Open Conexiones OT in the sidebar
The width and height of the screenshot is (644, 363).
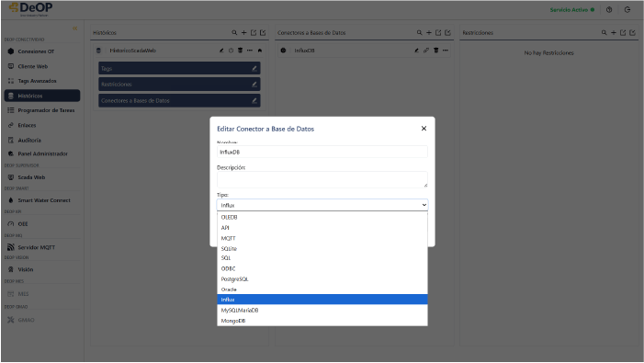pyautogui.click(x=42, y=51)
